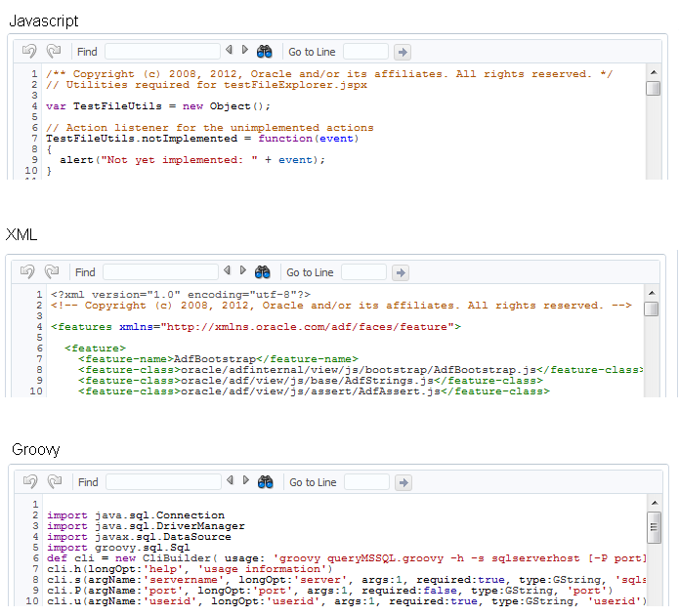Click the scrollbar thumb in XML editor
Screen dimensions: 679x616
(x=652, y=308)
